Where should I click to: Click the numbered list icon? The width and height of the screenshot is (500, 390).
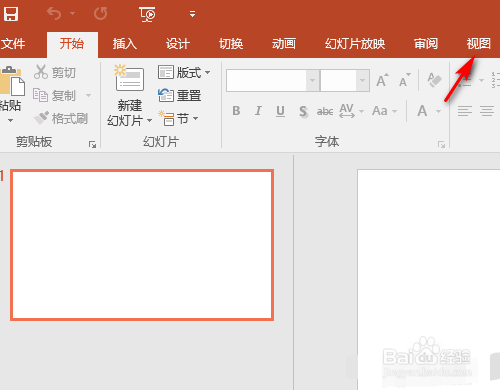496,80
